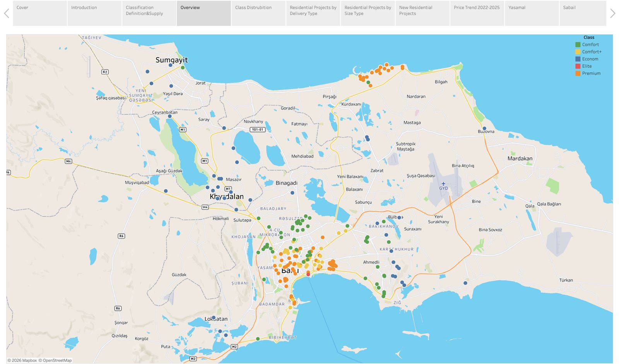Click the green Comfort dot in Sumgayit
This screenshot has width=619, height=364.
(183, 68)
